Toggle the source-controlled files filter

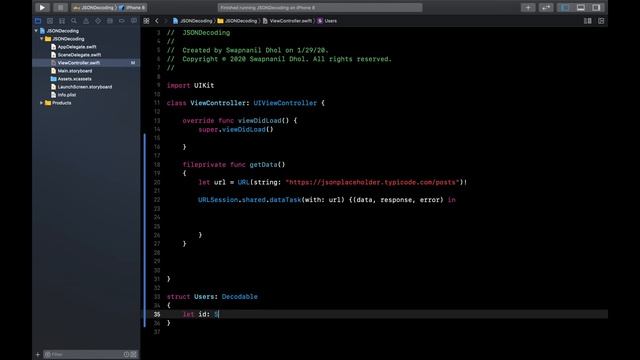133,354
